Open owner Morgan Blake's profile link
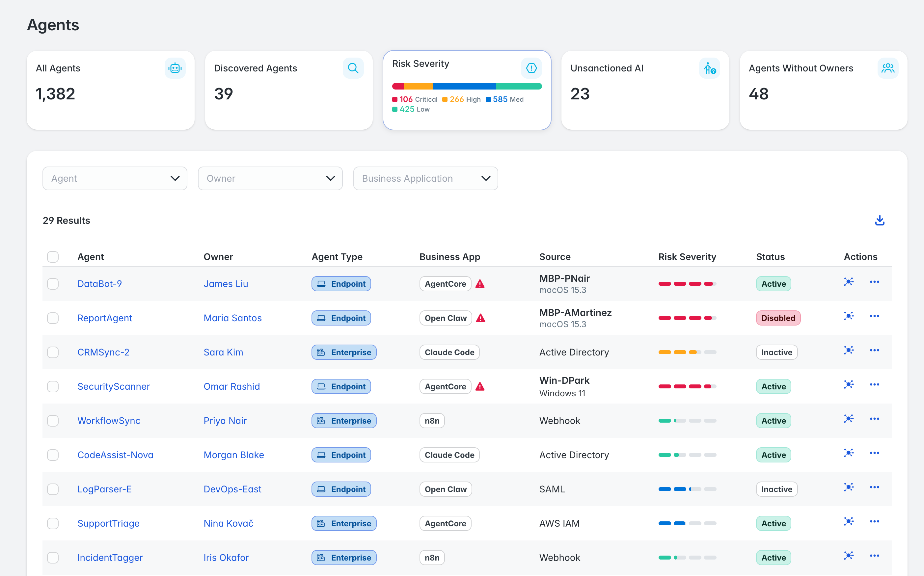Image resolution: width=924 pixels, height=576 pixels. click(x=233, y=455)
